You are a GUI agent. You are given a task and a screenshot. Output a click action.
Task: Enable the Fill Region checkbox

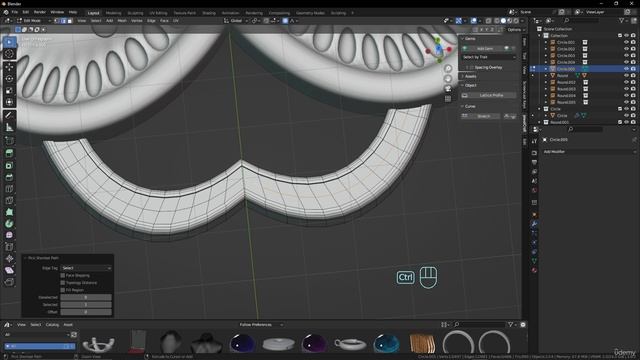tap(63, 290)
